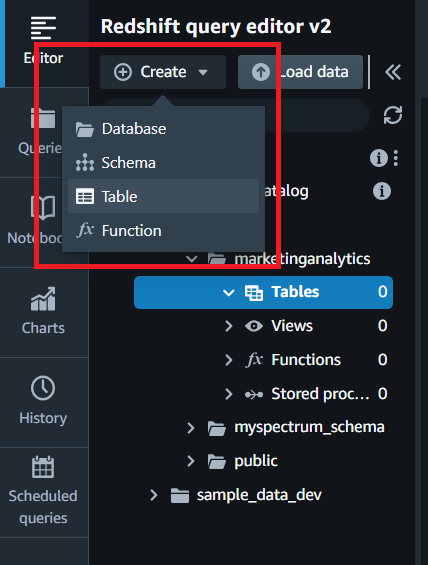Viewport: 428px width, 565px height.
Task: Collapse panel with double-chevron icon
Action: tap(393, 72)
